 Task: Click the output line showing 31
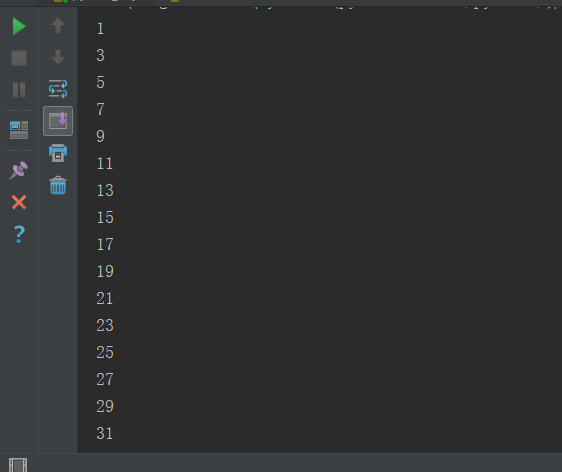(105, 433)
